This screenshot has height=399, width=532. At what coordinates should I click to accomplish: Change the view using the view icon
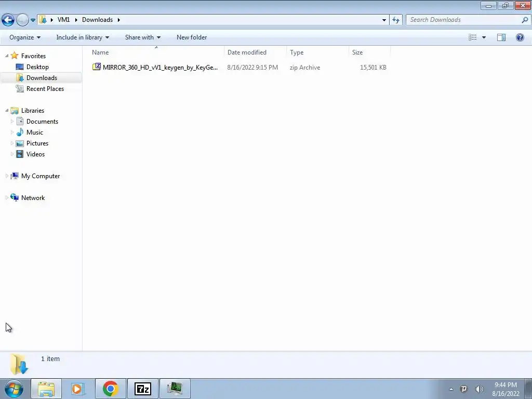click(473, 37)
